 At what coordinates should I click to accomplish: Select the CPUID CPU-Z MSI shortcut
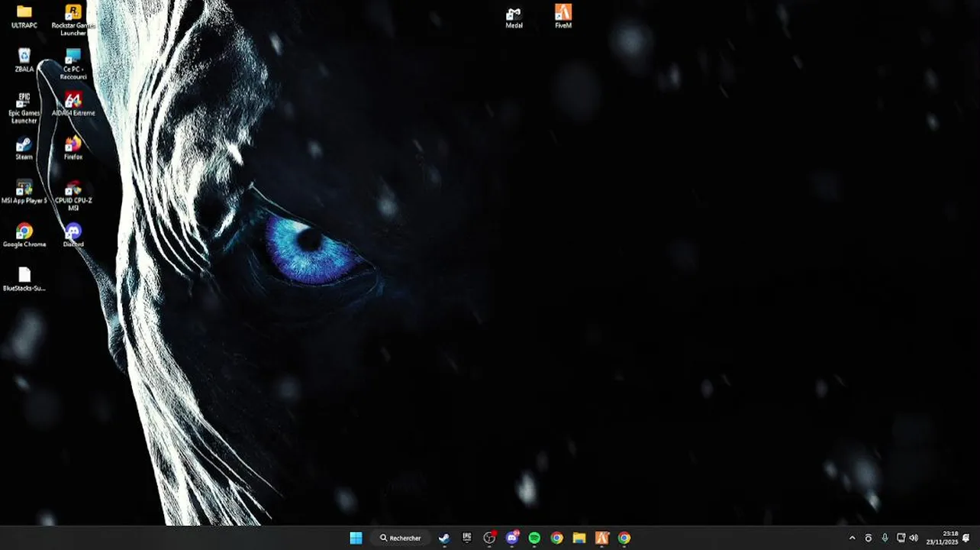73,196
